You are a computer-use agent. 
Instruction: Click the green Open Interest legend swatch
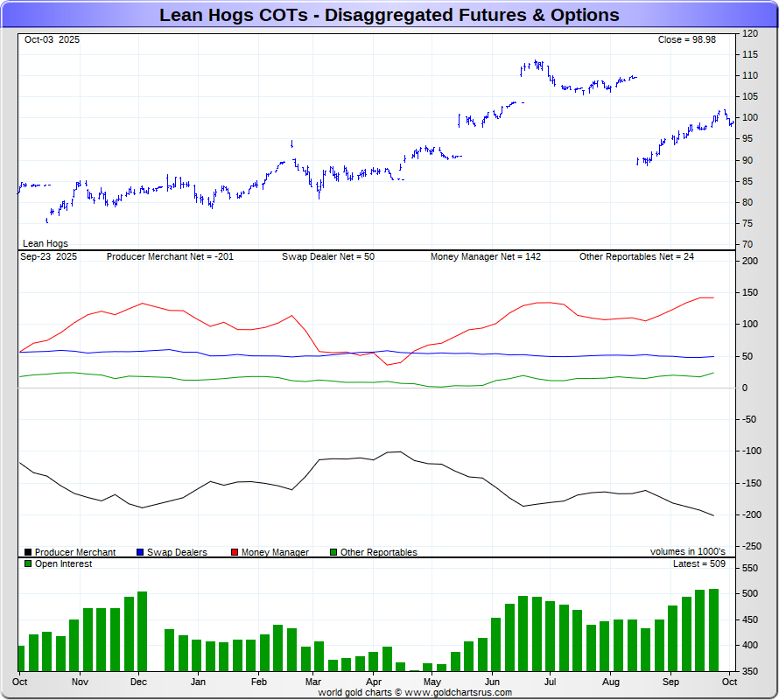[x=28, y=563]
